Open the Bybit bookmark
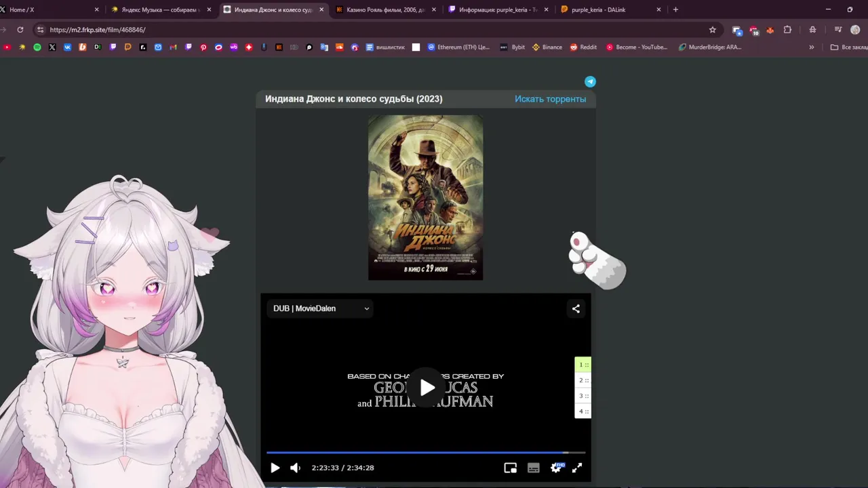Viewport: 868px width, 488px height. (513, 47)
